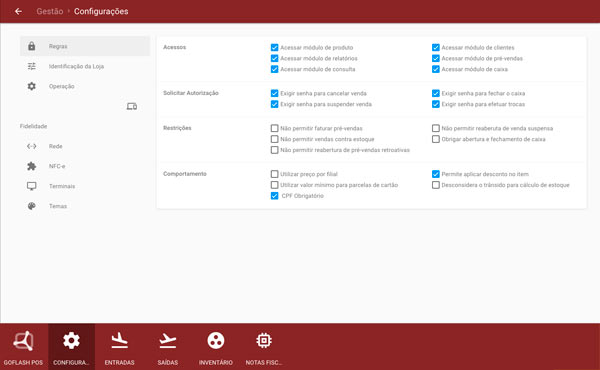Open GOFLASH POS from bottom bar
The width and height of the screenshot is (600, 370).
(x=23, y=347)
